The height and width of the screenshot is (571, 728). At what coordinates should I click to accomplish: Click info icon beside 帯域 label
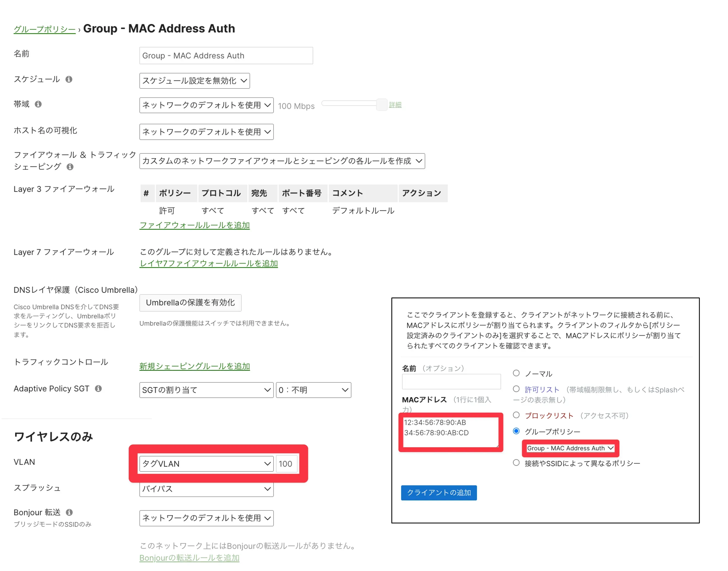(x=38, y=104)
